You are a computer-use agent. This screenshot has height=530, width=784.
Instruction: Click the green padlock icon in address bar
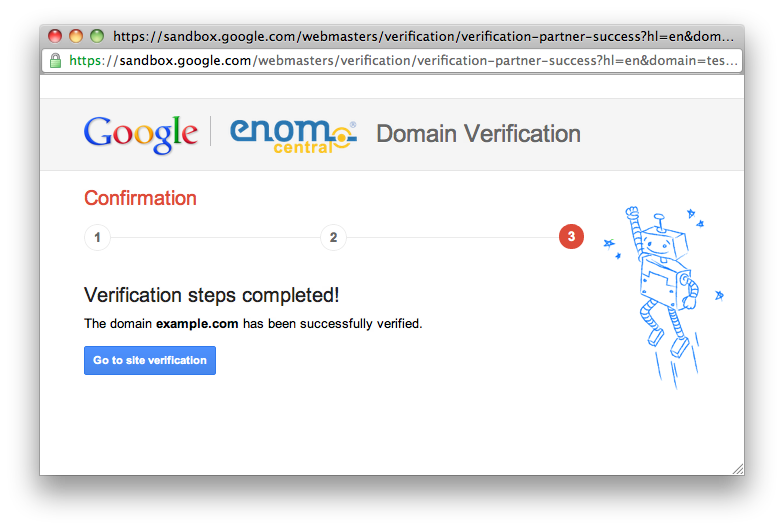[x=56, y=61]
